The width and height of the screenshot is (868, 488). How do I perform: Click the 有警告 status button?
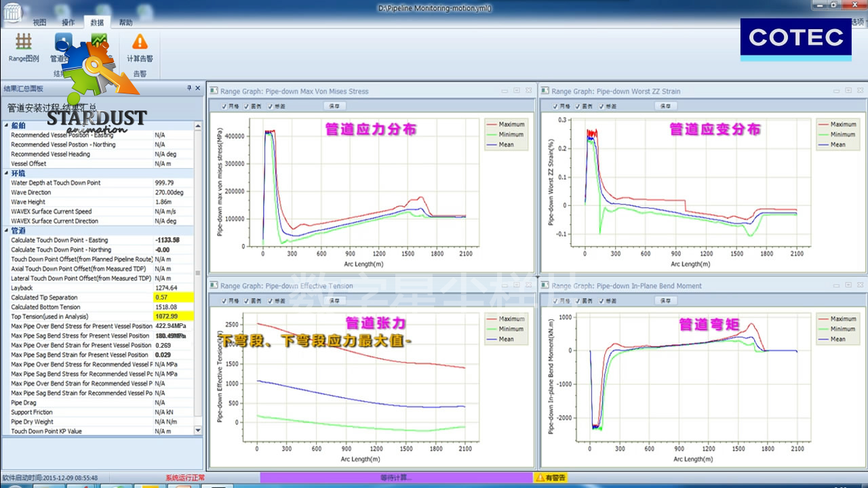[x=549, y=478]
